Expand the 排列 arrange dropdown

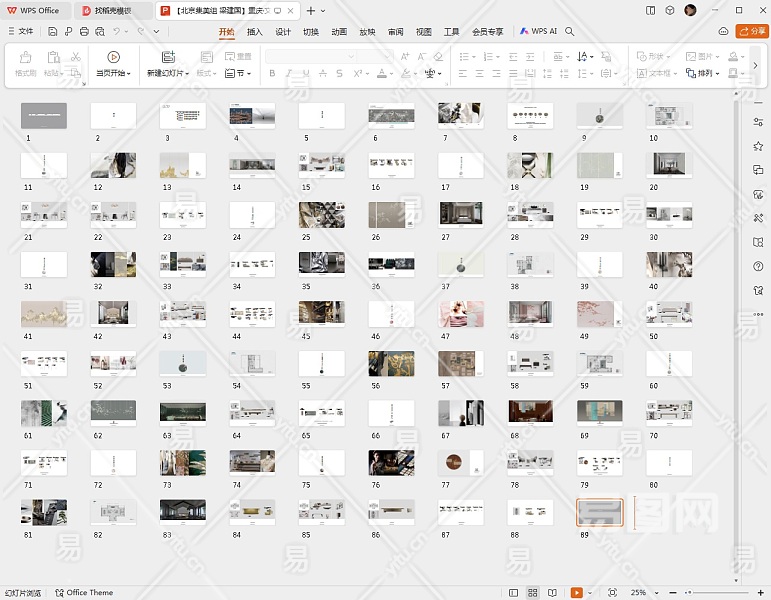709,73
